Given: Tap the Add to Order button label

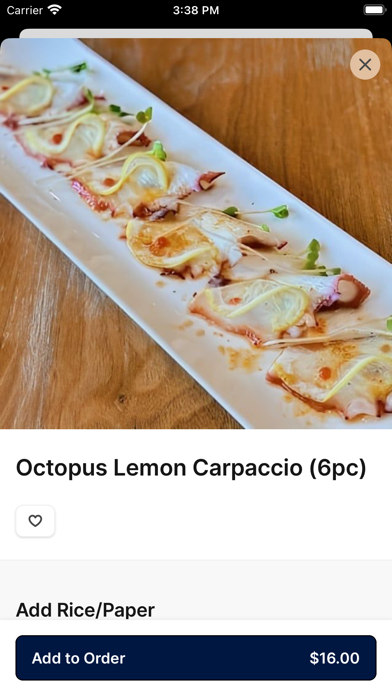Looking at the screenshot, I should point(79,658).
